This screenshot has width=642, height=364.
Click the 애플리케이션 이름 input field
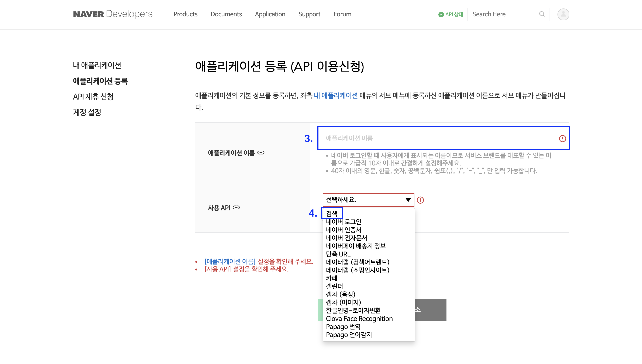coord(439,139)
